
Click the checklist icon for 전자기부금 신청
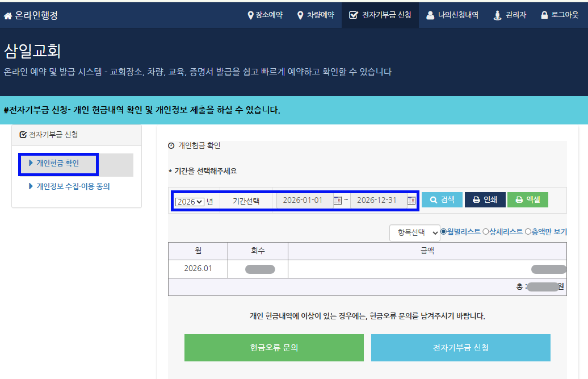[x=352, y=15]
